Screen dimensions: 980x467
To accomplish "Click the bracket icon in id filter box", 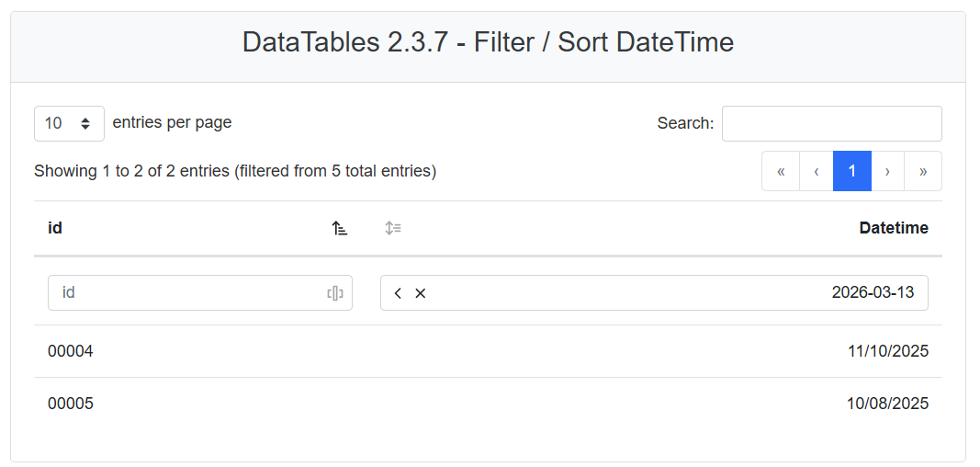I will coord(335,293).
